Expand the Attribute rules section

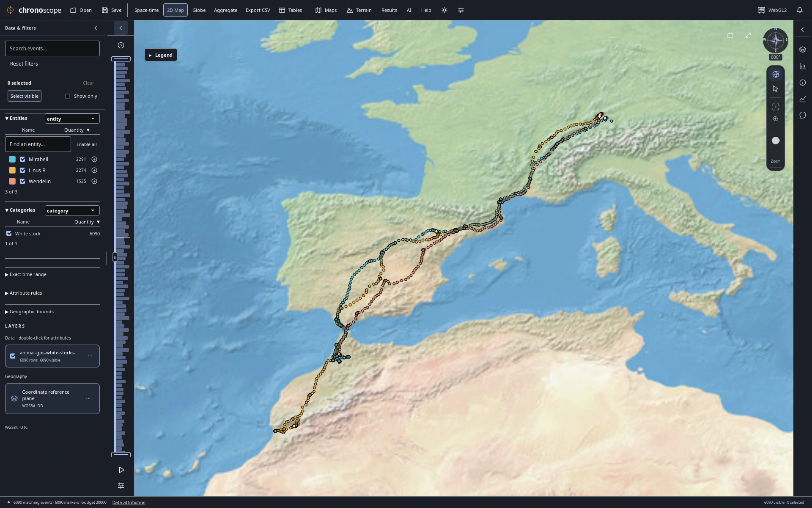click(23, 293)
